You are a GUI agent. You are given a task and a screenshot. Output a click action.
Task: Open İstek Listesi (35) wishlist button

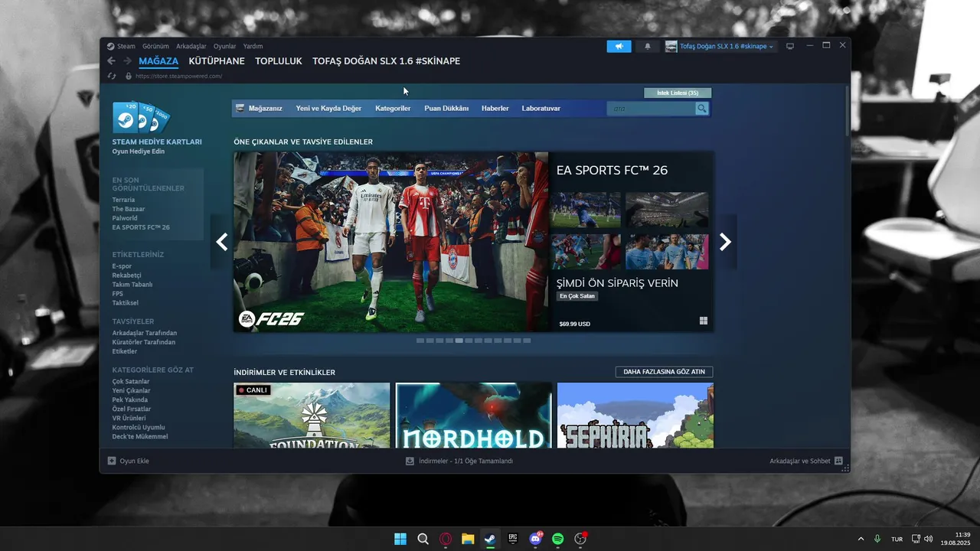tap(678, 93)
